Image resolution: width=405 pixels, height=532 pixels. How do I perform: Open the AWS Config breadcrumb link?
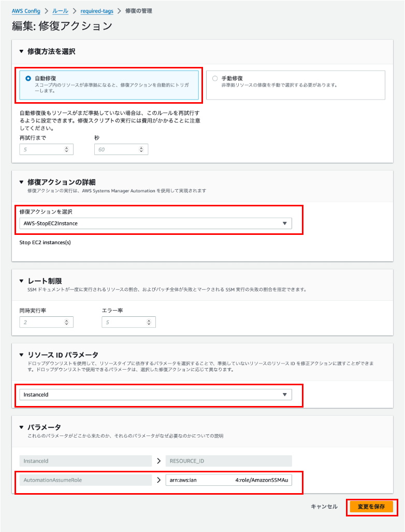(26, 11)
